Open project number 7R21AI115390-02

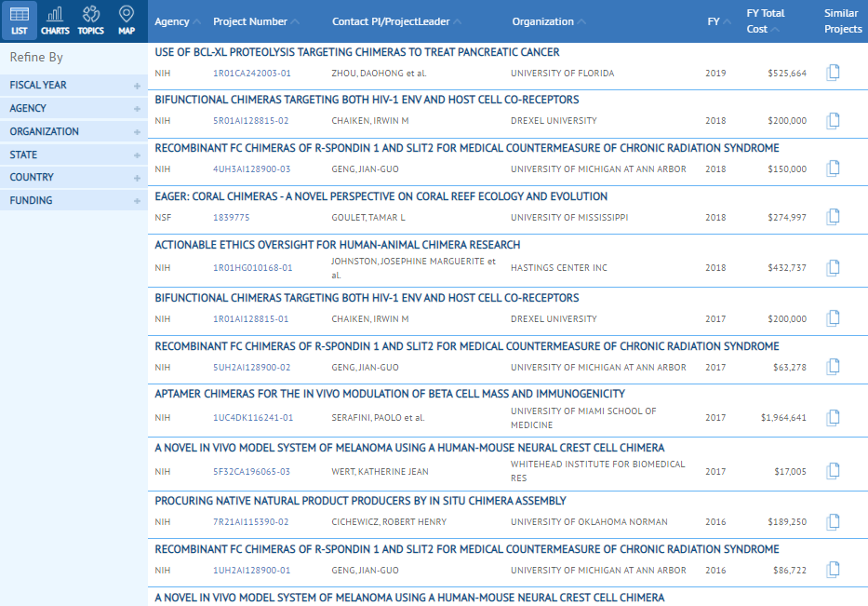click(251, 522)
